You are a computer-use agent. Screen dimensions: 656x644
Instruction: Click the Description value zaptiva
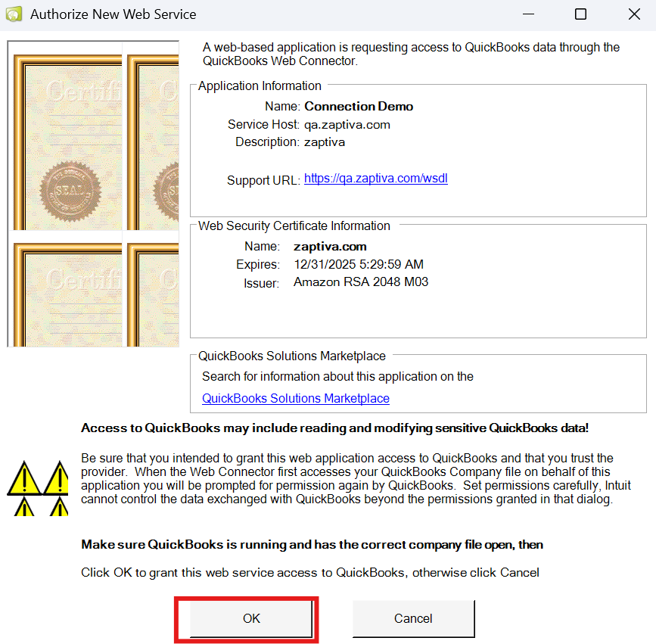(325, 142)
